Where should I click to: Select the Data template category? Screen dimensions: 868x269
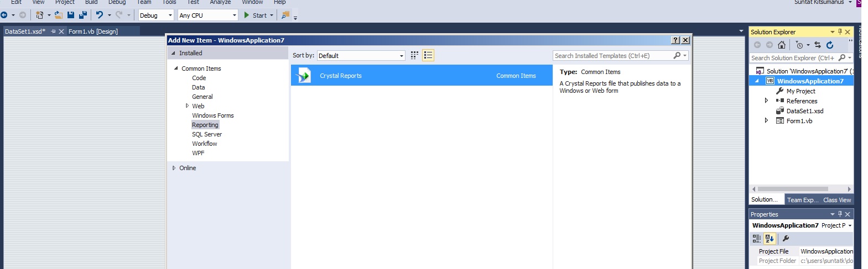click(x=199, y=87)
